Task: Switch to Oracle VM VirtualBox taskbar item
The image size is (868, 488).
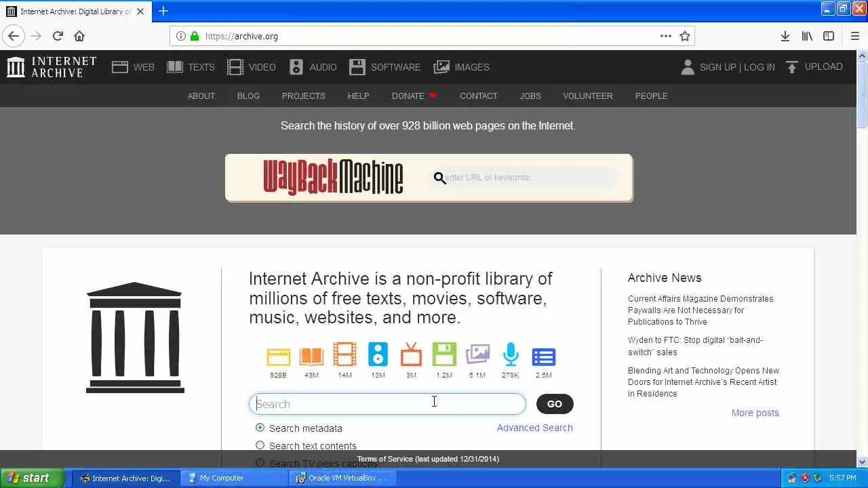Action: [344, 478]
